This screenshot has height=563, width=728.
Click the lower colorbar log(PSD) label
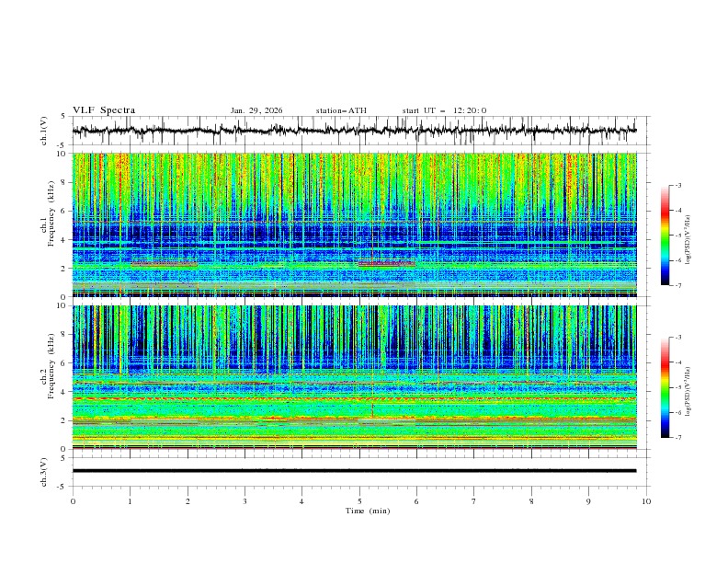coord(688,392)
